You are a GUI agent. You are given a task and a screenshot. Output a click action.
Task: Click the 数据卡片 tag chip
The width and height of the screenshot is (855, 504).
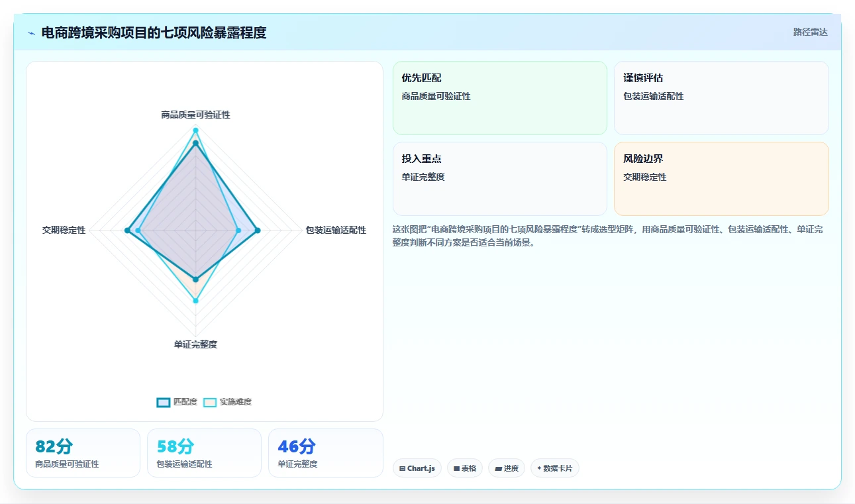[555, 468]
